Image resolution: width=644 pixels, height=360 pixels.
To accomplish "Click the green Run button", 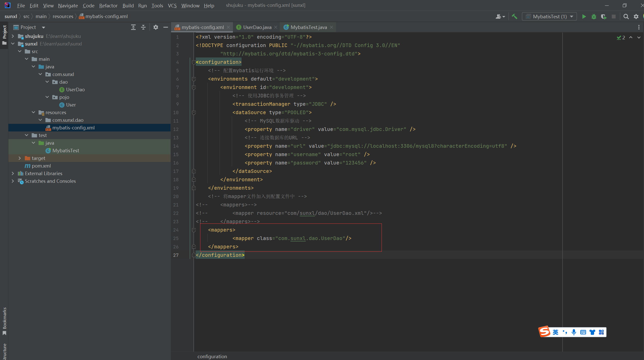I will [584, 17].
